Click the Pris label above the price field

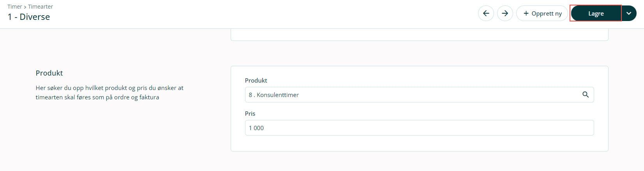point(250,113)
